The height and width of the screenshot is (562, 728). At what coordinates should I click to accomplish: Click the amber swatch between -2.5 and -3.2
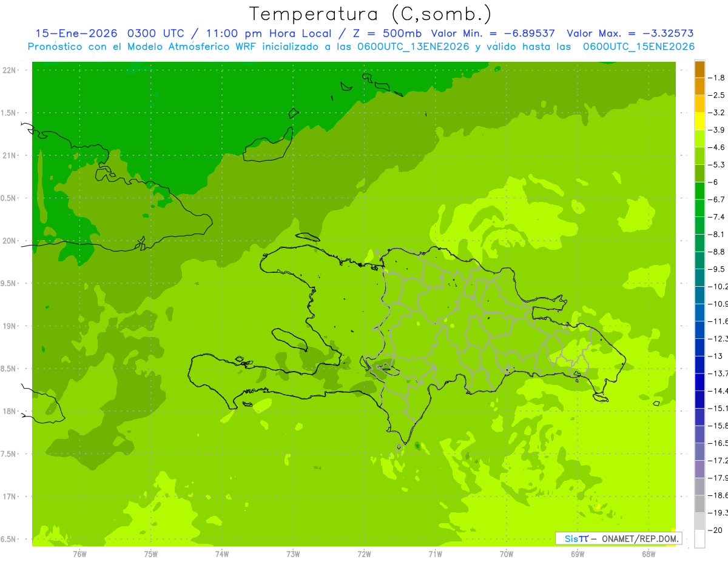[699, 104]
